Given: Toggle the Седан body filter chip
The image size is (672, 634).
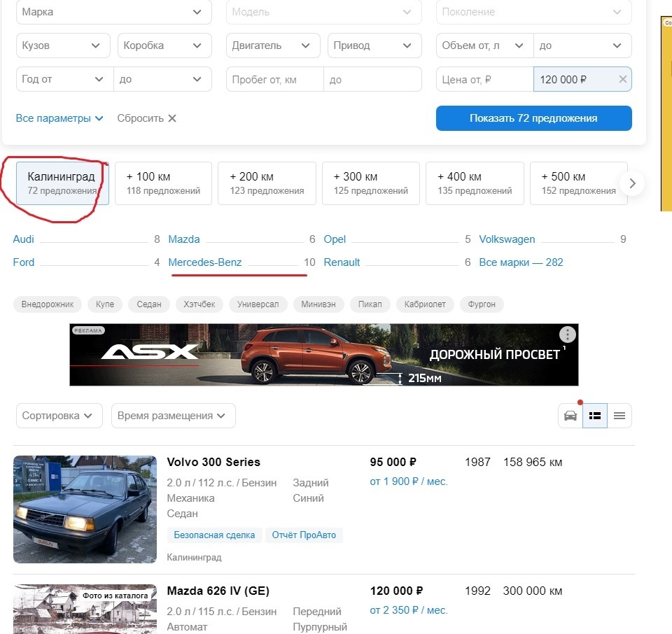Looking at the screenshot, I should point(149,304).
